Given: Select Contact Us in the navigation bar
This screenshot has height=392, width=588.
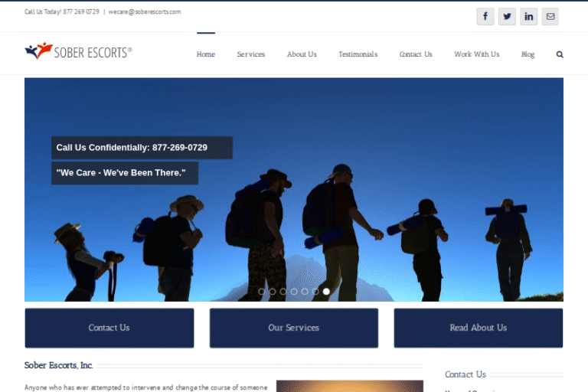Looking at the screenshot, I should coord(416,54).
